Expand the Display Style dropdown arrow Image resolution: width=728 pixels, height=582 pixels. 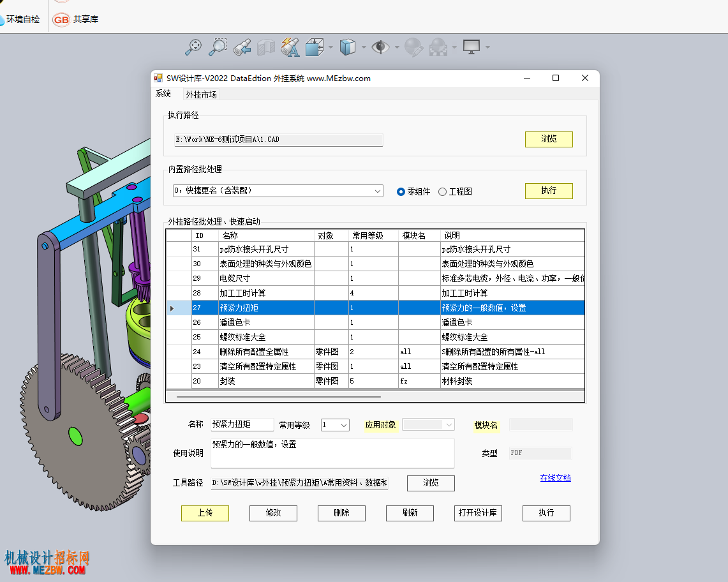click(364, 47)
